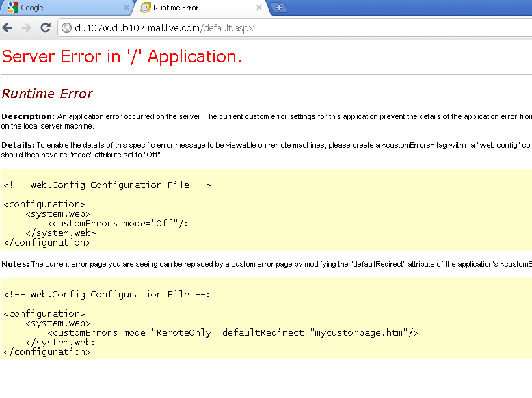Click '<configuration>' in the first code block
Viewport: 532px width, 398px height.
pyautogui.click(x=44, y=204)
